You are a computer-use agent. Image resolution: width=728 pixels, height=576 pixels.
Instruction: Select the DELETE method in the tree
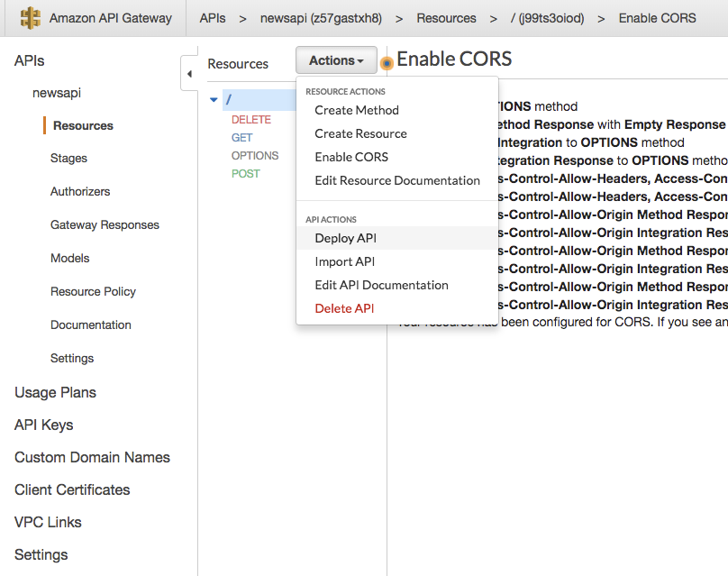point(251,119)
